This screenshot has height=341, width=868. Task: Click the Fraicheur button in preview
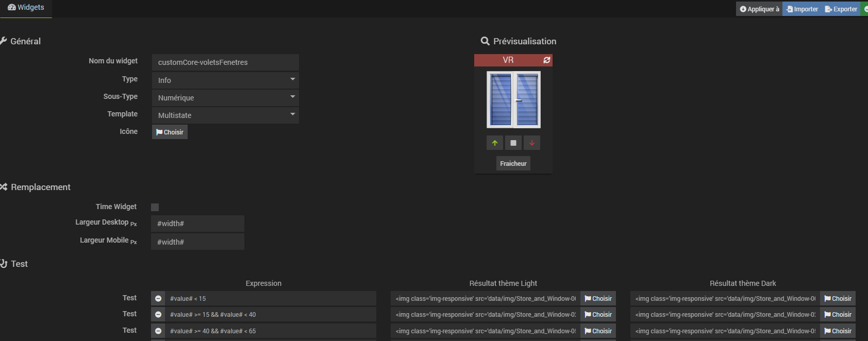(513, 163)
